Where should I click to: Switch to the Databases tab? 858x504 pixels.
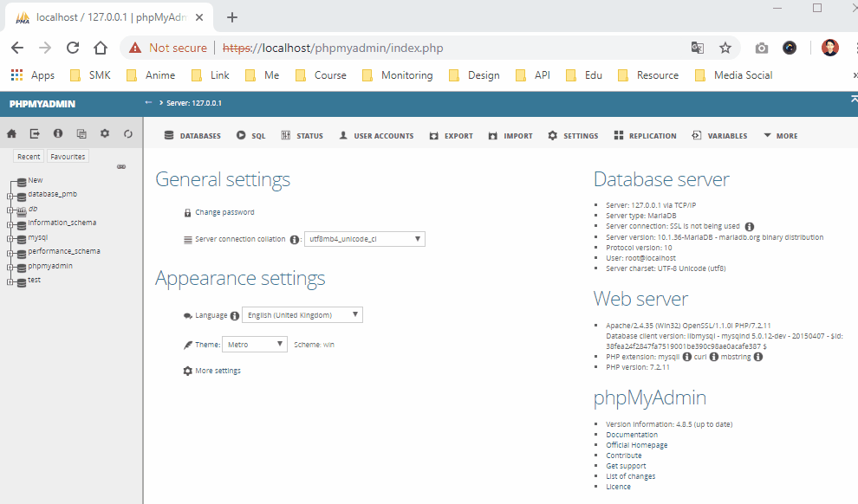[x=192, y=136]
